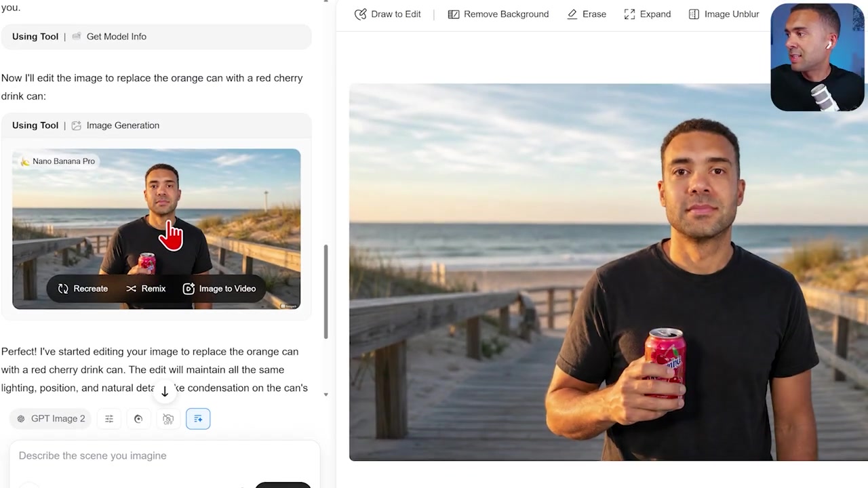
Task: Click the large beach image preview
Action: pyautogui.click(x=608, y=272)
